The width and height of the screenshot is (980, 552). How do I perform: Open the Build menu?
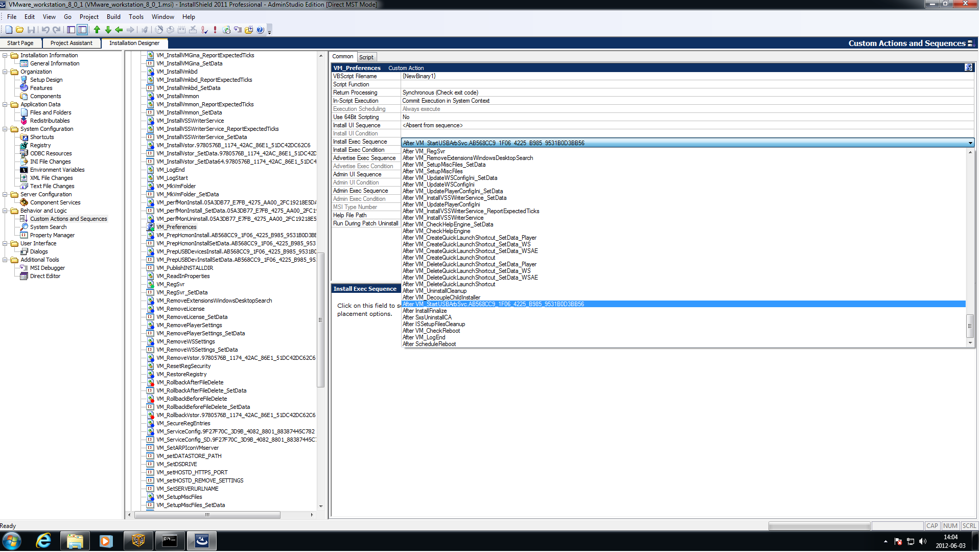coord(113,16)
